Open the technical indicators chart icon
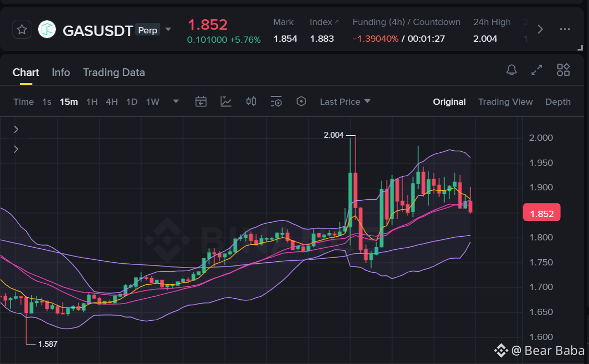Viewport: 589px width, 364px height. pos(226,101)
